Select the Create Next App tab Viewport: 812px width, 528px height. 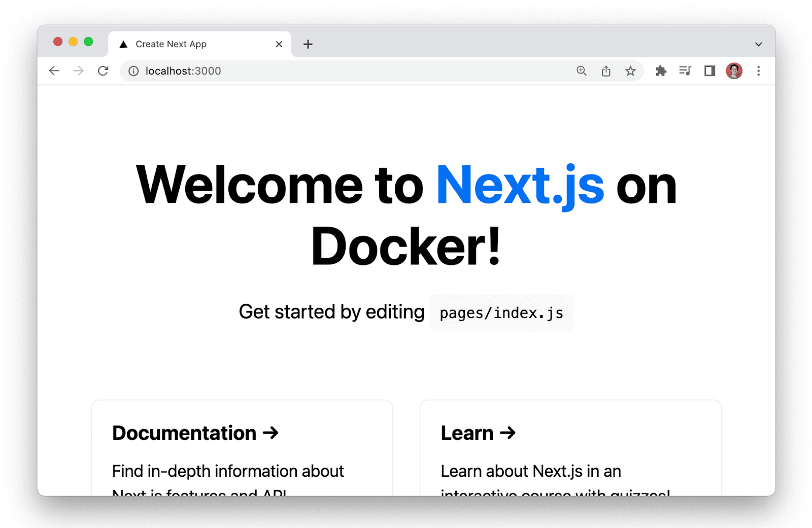tap(171, 45)
